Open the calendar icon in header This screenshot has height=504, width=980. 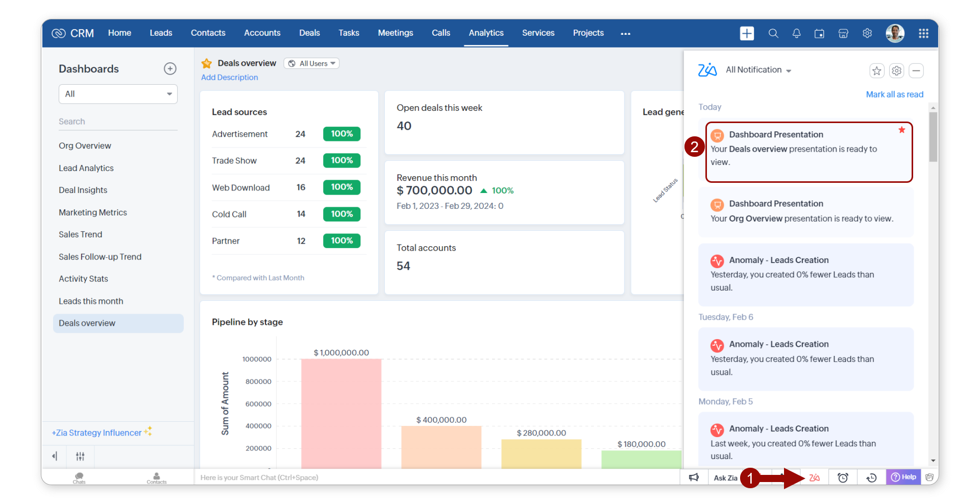point(819,34)
